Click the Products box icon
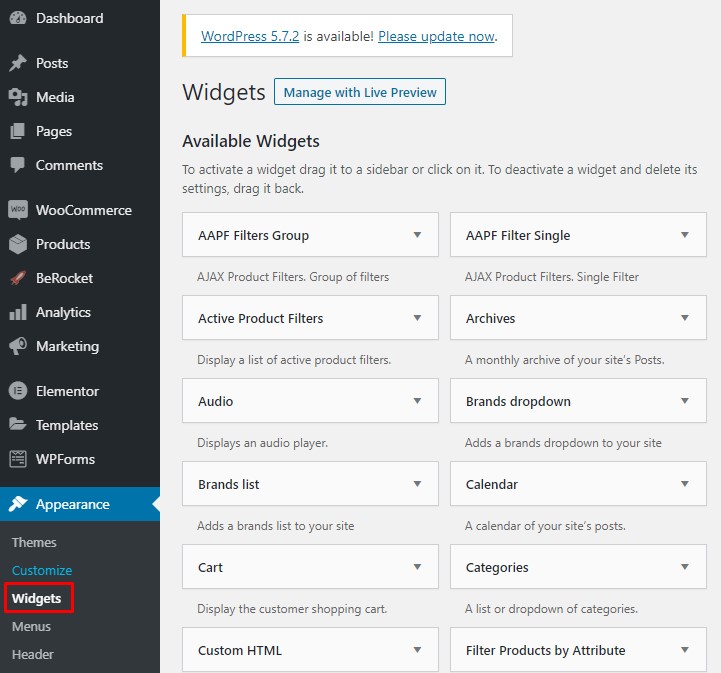Viewport: 721px width, 673px height. pyautogui.click(x=18, y=244)
